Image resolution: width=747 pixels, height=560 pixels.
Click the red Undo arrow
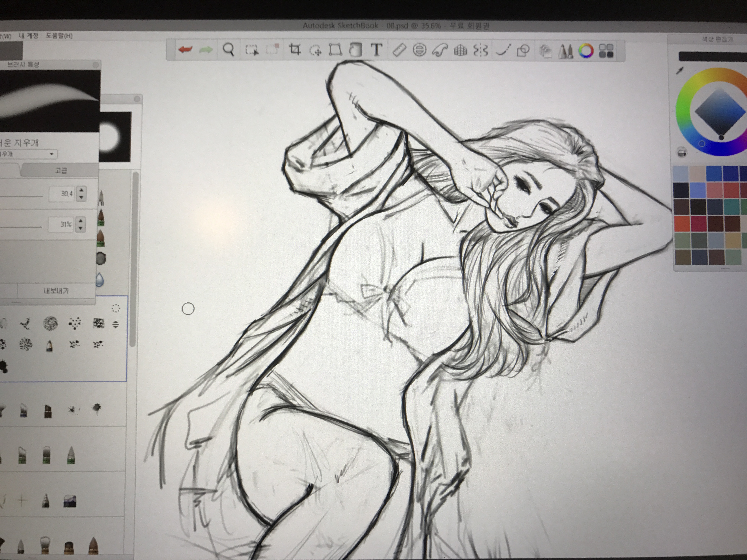(x=185, y=50)
